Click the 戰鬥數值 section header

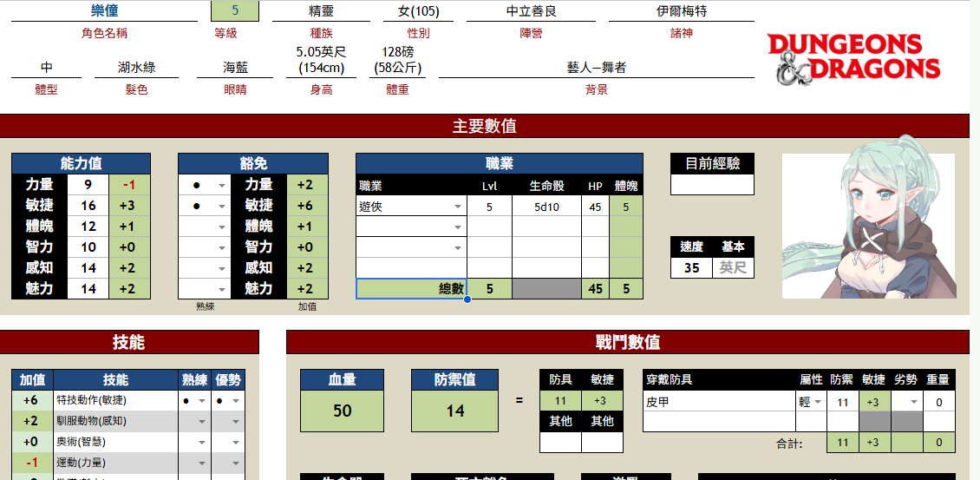pos(628,342)
